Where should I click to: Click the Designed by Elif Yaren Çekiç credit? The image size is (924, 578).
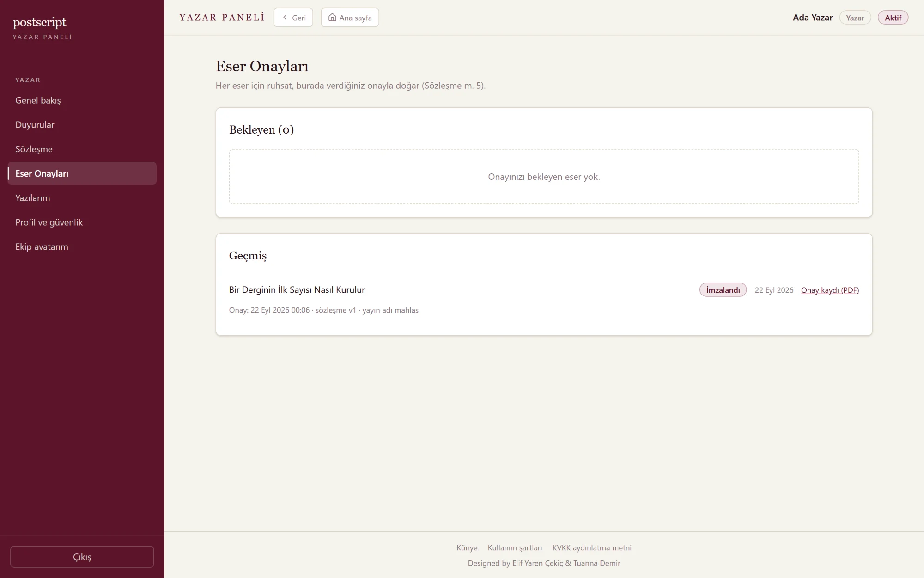coord(544,563)
